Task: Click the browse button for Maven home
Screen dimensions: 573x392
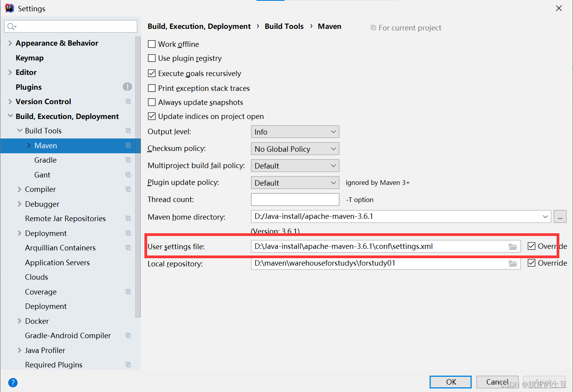Action: pyautogui.click(x=560, y=216)
